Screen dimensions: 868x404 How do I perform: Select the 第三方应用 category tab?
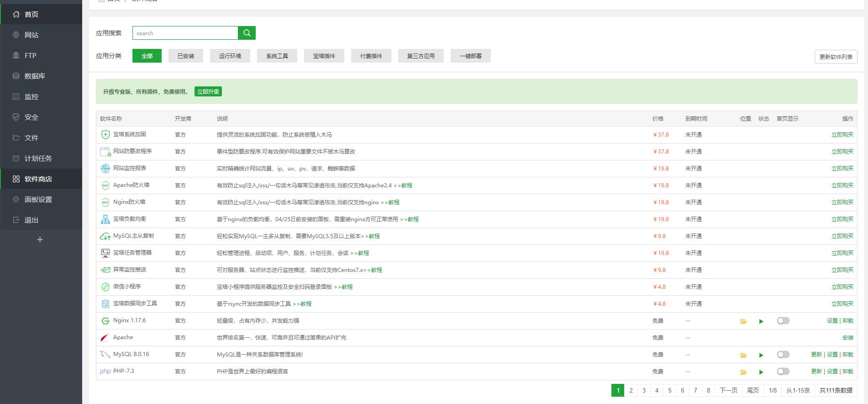(421, 56)
